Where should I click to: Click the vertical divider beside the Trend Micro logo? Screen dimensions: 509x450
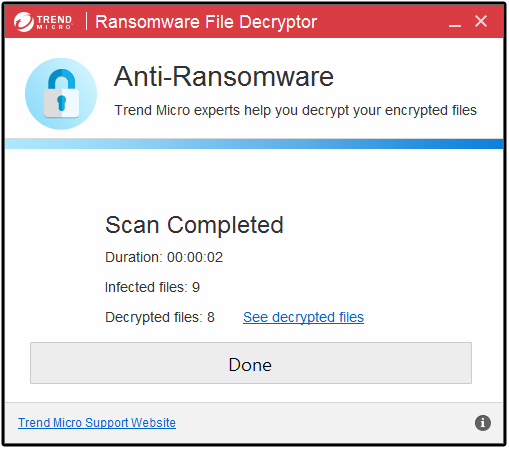pos(86,21)
